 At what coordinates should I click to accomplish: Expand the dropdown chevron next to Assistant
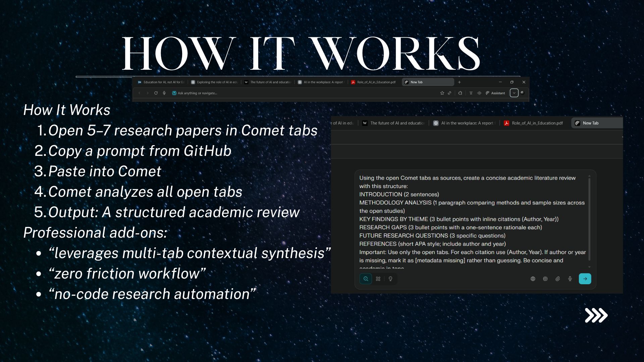[514, 93]
